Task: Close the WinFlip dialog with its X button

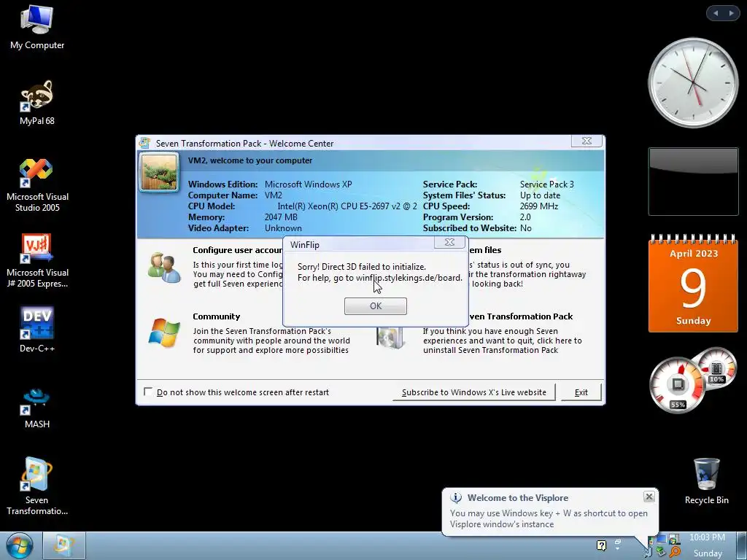Action: [449, 242]
